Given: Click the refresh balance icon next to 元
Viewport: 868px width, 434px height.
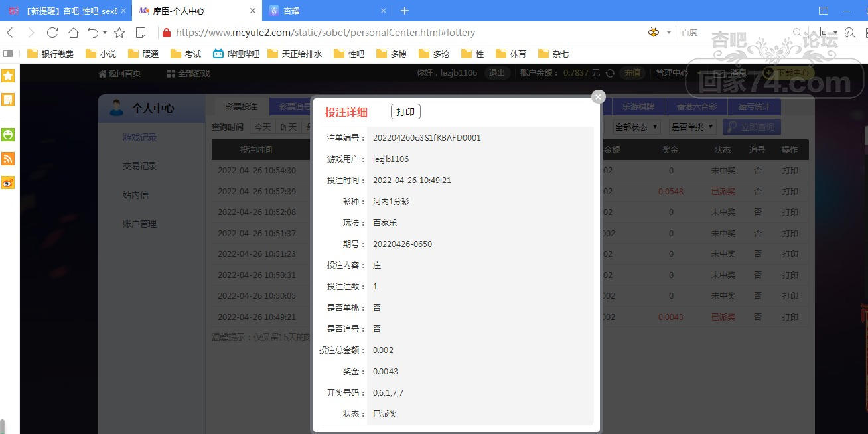Looking at the screenshot, I should click(610, 73).
